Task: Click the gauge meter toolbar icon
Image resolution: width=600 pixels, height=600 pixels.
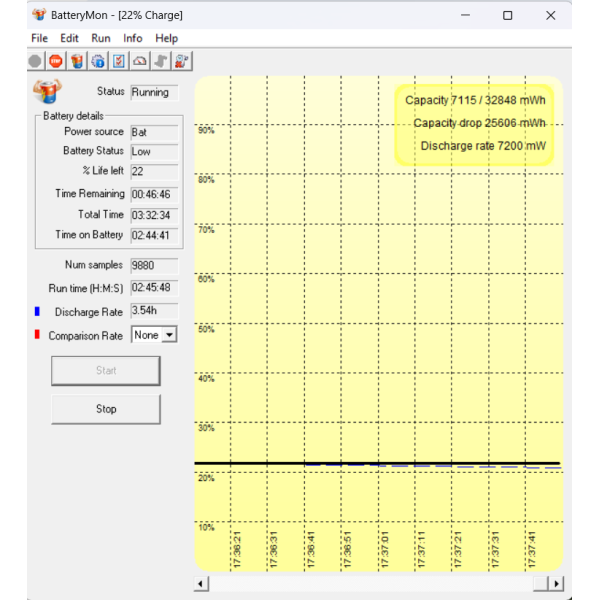Action: pyautogui.click(x=140, y=61)
